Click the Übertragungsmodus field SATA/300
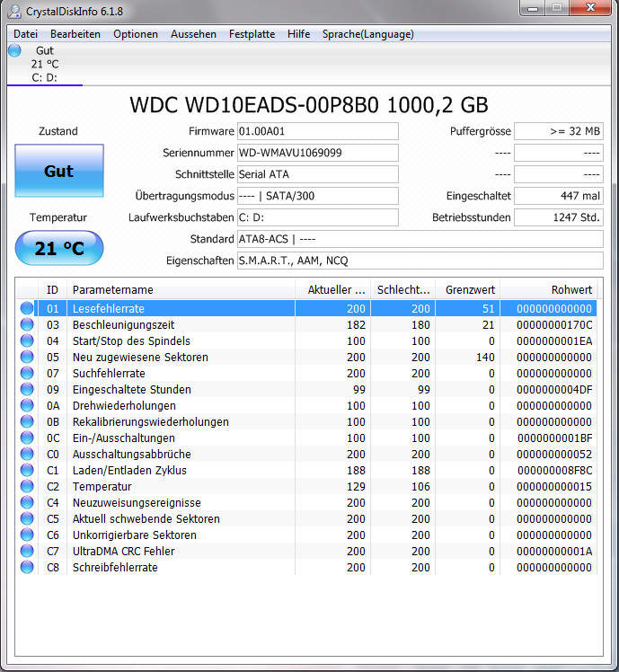This screenshot has width=619, height=672. [318, 196]
